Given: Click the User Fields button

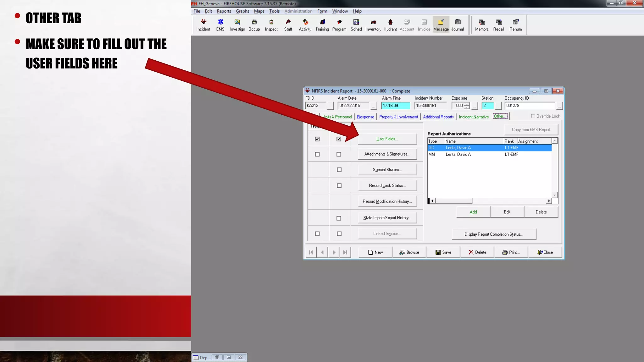Looking at the screenshot, I should pyautogui.click(x=387, y=139).
